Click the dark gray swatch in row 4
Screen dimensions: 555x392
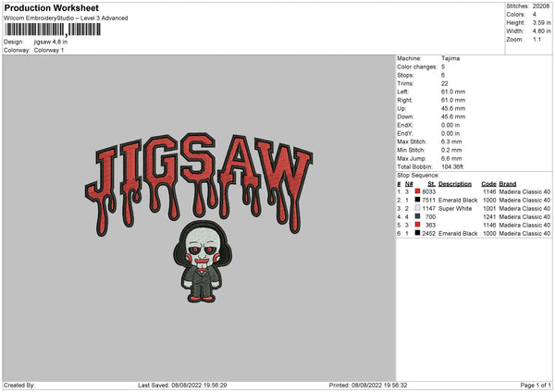(417, 216)
